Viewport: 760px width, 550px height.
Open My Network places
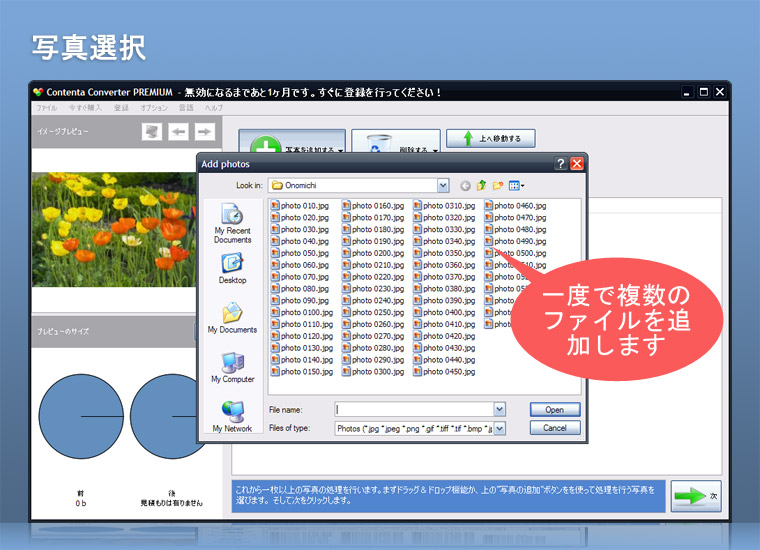[233, 417]
